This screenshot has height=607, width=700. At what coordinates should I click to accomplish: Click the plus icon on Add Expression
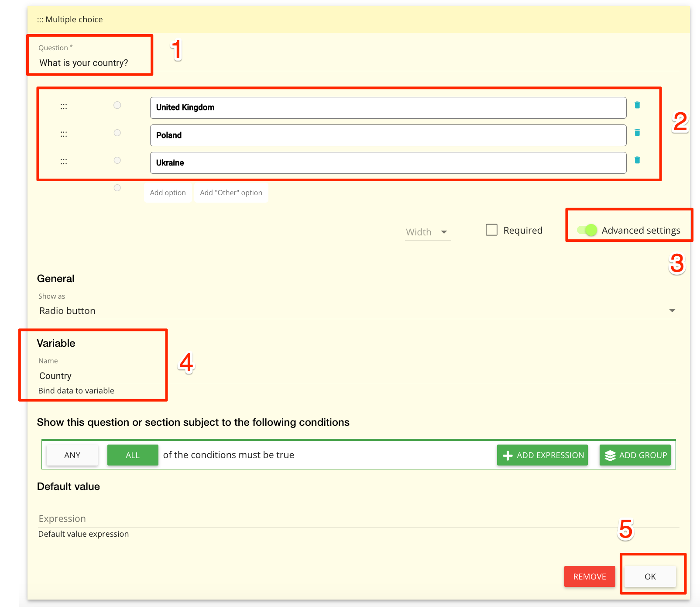(508, 455)
